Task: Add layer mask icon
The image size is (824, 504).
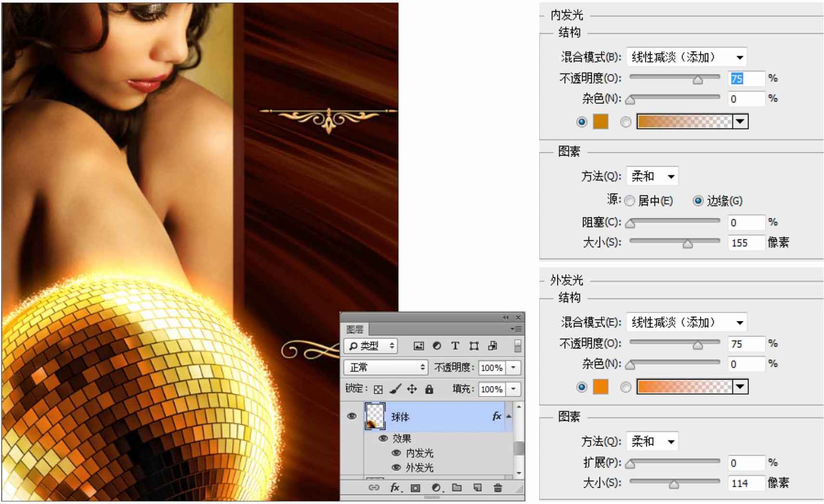Action: [415, 488]
